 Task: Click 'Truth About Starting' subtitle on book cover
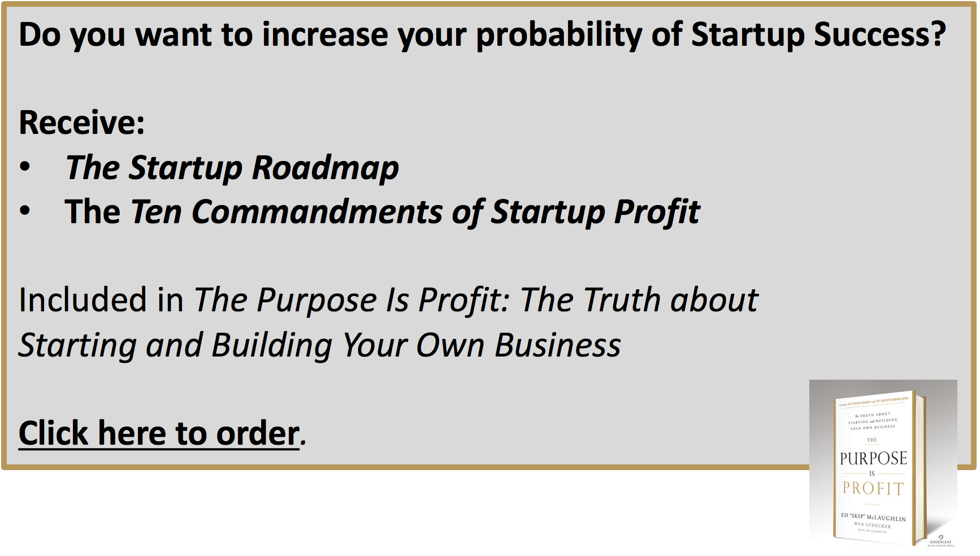873,420
